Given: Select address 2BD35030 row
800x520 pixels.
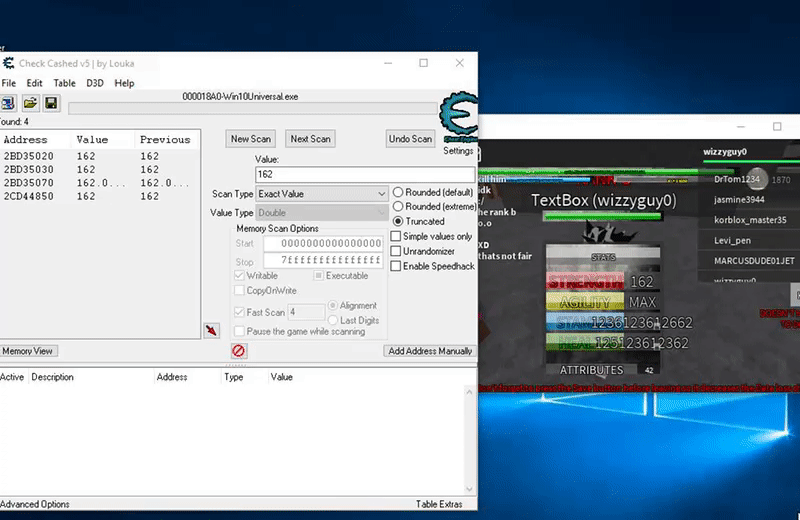Looking at the screenshot, I should 99,169.
